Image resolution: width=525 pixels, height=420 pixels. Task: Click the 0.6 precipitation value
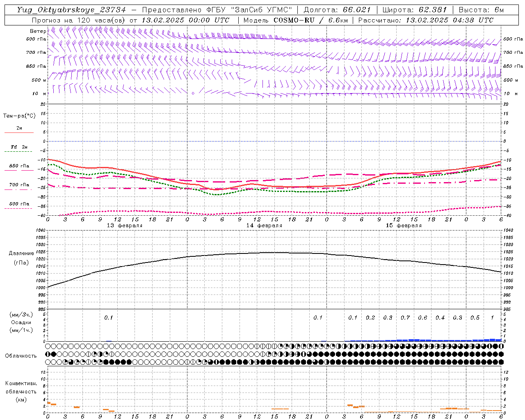click(x=422, y=318)
